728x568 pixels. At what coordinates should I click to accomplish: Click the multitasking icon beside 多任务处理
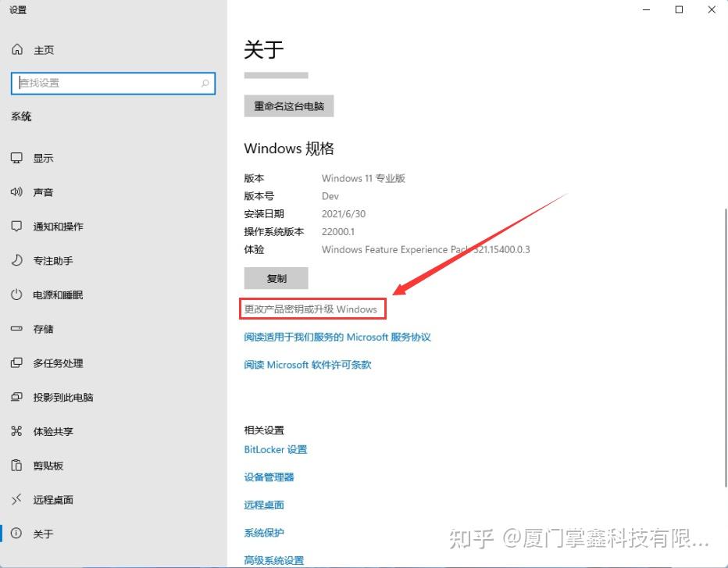click(x=16, y=363)
